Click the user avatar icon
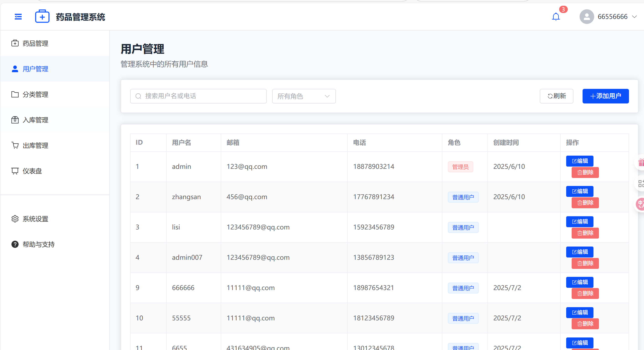Viewport: 644px width, 350px height. click(x=586, y=17)
